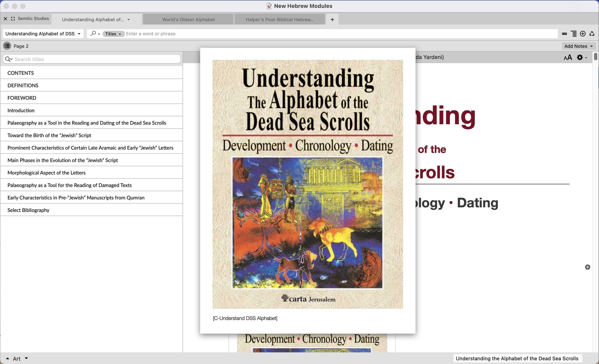
Task: Click the recycle arrows icon
Action: [x=592, y=34]
